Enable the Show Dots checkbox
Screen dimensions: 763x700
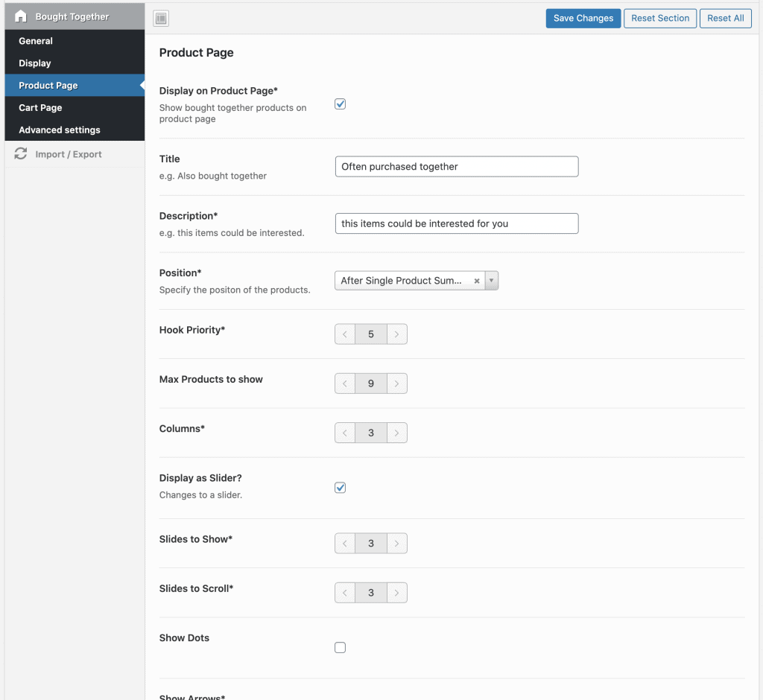click(x=341, y=648)
